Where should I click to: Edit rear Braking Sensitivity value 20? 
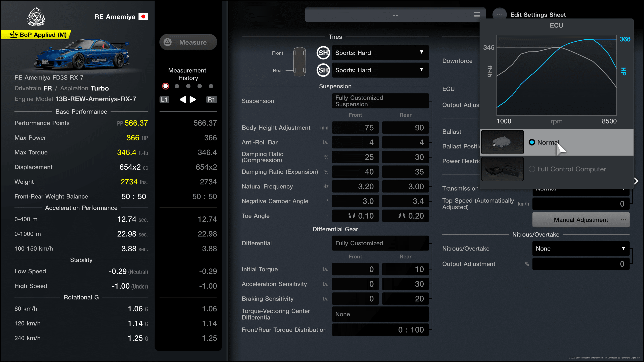click(x=405, y=298)
